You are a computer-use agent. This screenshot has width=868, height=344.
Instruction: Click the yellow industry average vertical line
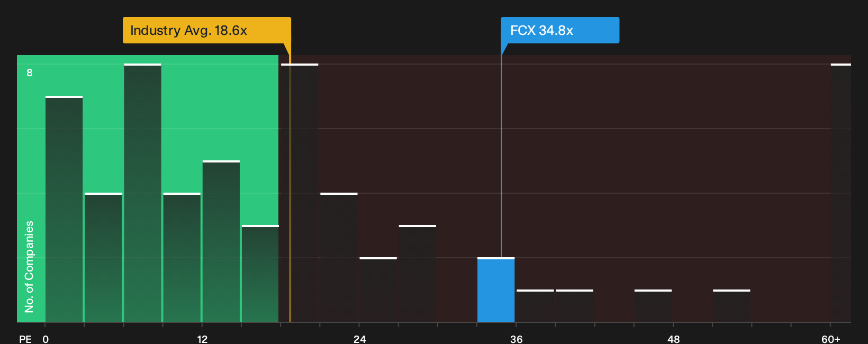point(290,188)
